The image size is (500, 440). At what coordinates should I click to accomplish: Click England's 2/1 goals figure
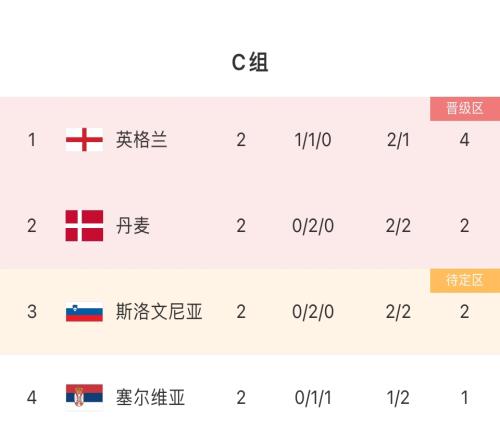[x=398, y=140]
